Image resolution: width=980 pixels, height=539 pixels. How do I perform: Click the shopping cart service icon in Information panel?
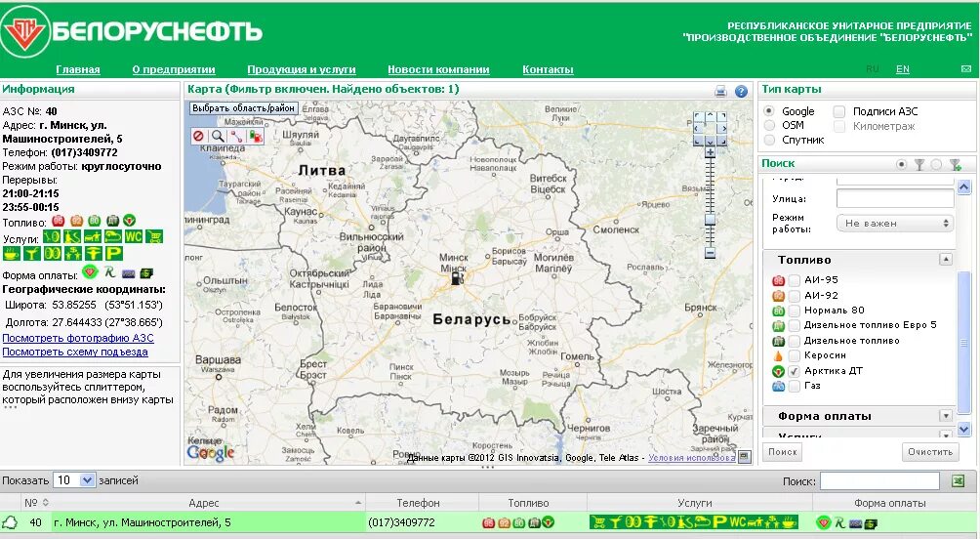[x=154, y=236]
